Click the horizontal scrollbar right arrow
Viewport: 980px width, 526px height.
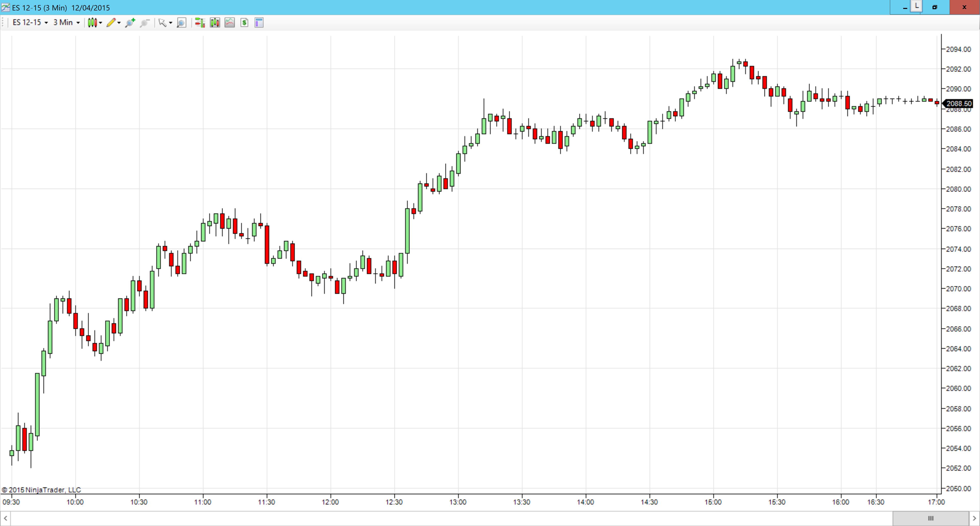[974, 518]
